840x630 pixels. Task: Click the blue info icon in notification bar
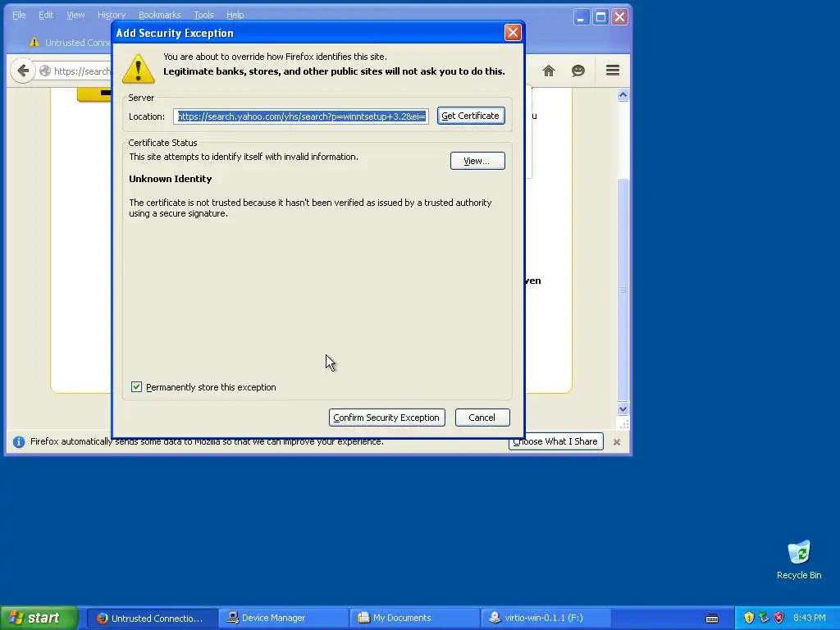[x=19, y=442]
